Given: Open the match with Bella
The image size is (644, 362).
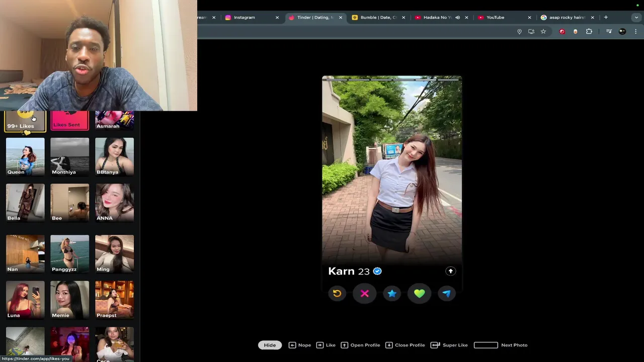Looking at the screenshot, I should point(25,203).
